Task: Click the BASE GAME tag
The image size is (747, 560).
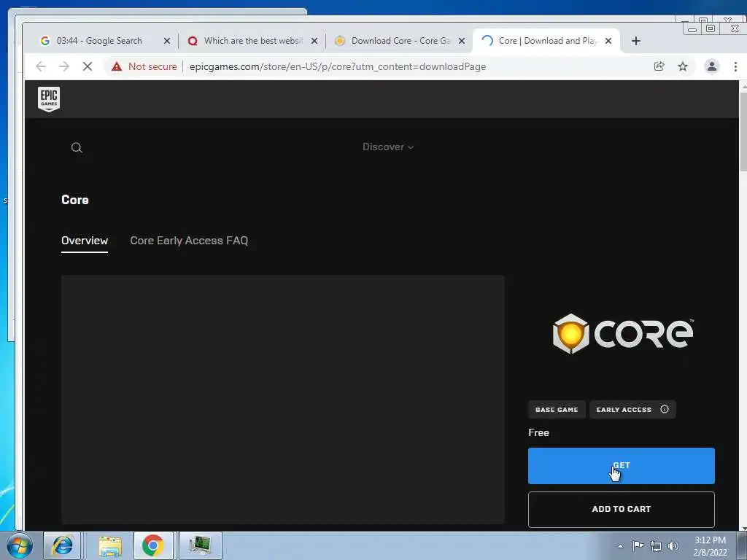Action: coord(557,410)
